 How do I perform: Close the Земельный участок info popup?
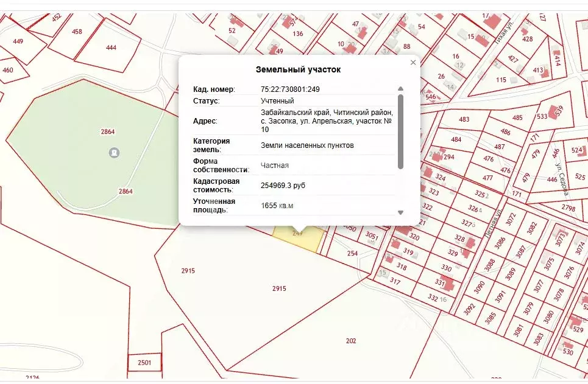click(413, 63)
